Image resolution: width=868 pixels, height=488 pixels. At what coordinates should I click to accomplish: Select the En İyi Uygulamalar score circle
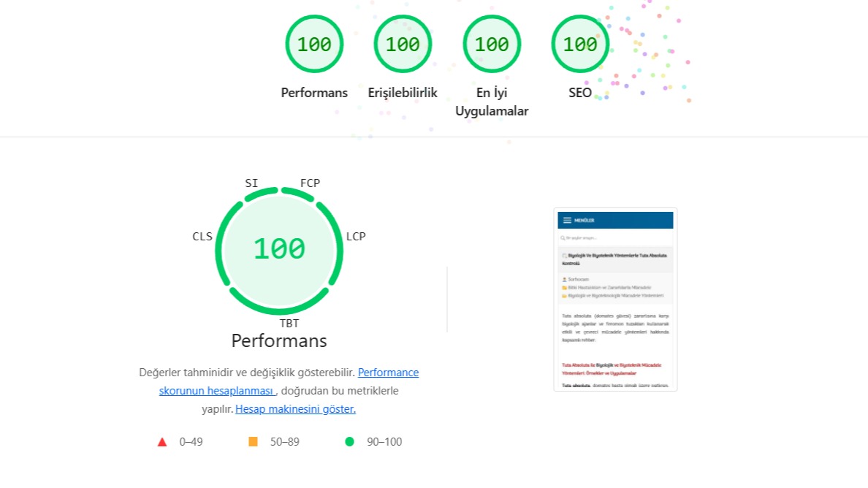(x=492, y=45)
